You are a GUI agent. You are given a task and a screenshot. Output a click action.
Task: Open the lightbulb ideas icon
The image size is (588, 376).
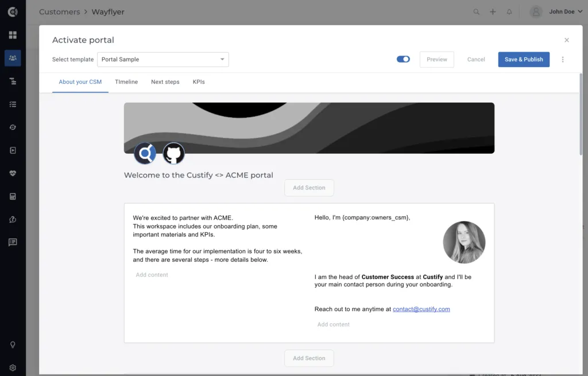13,344
